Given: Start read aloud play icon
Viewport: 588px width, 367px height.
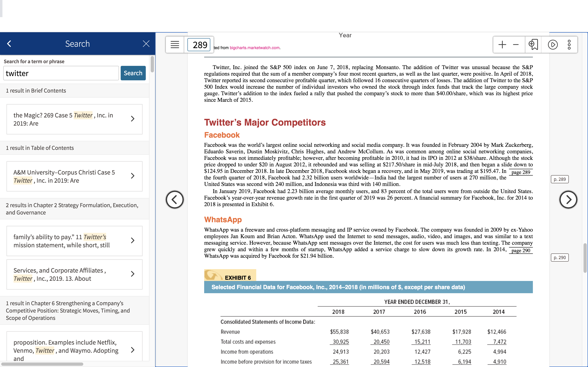Looking at the screenshot, I should pos(552,45).
